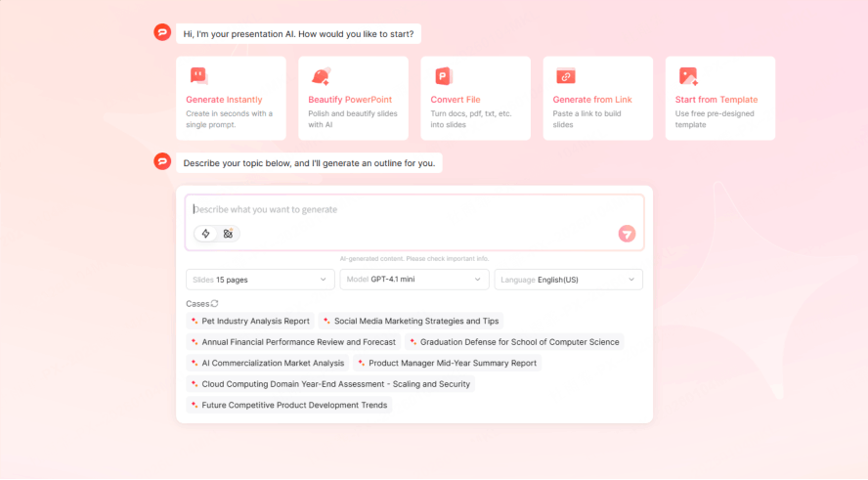
Task: Click the Beautify PowerPoint card icon
Action: coord(321,76)
